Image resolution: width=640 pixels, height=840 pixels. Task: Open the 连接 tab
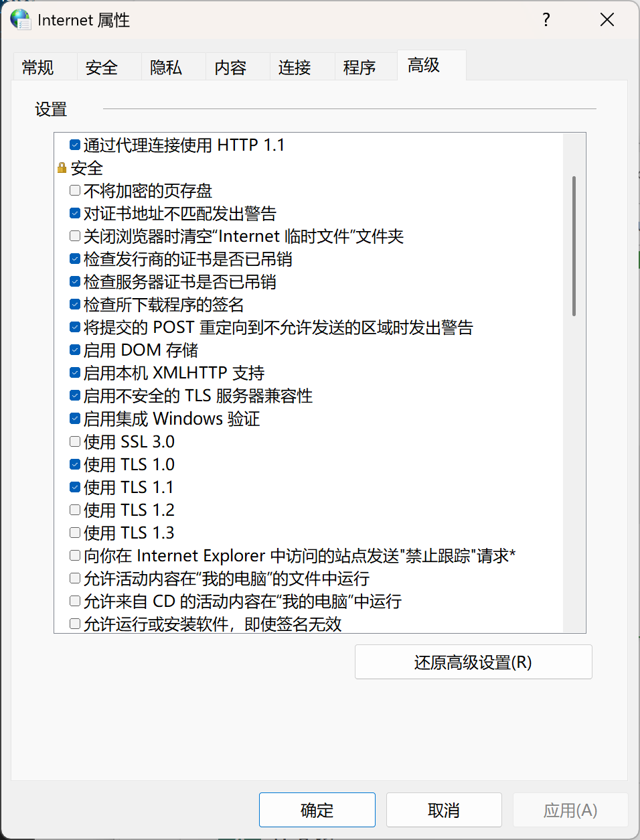(x=295, y=67)
